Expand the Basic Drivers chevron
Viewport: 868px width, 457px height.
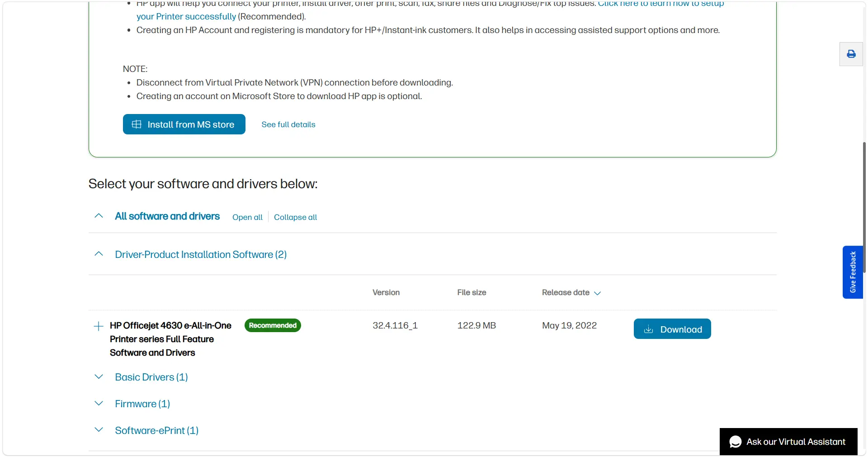pyautogui.click(x=99, y=376)
